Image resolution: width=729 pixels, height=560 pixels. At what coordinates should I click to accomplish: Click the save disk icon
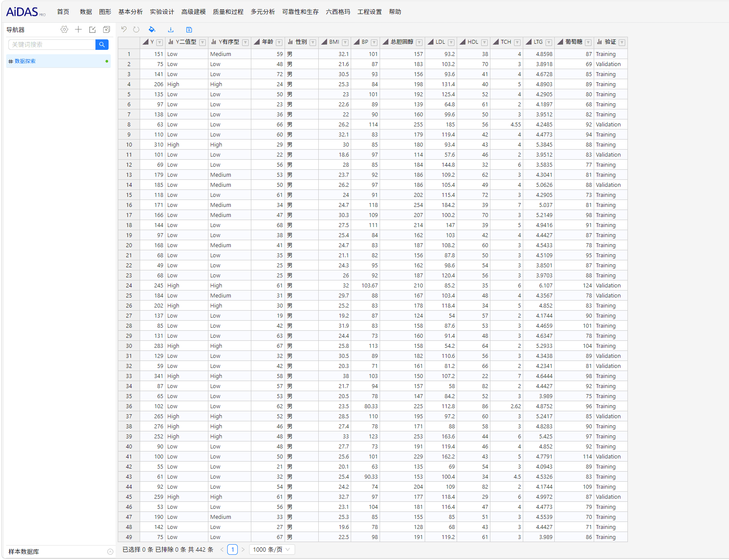(x=189, y=29)
